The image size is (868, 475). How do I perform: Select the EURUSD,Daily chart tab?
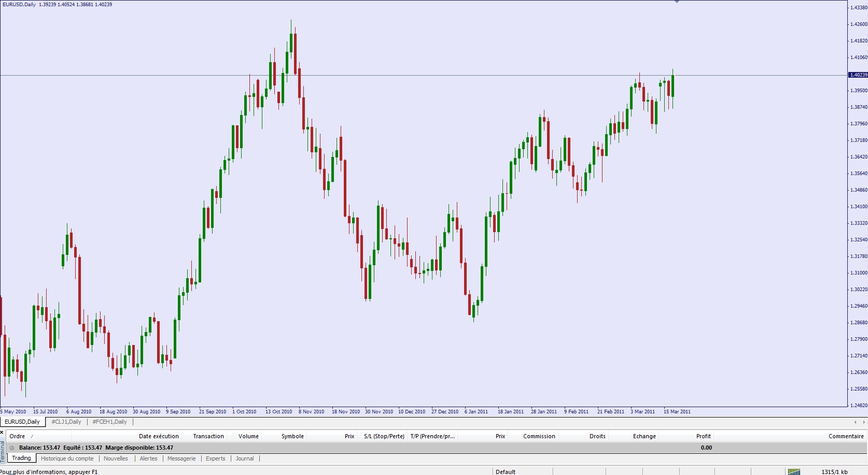pyautogui.click(x=22, y=422)
